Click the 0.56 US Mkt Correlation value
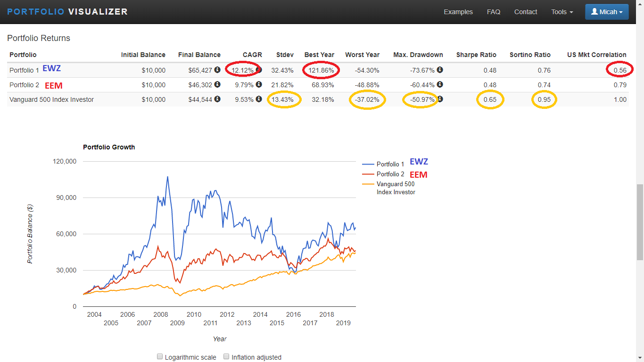Viewport: 644px width, 362px height. (x=620, y=70)
